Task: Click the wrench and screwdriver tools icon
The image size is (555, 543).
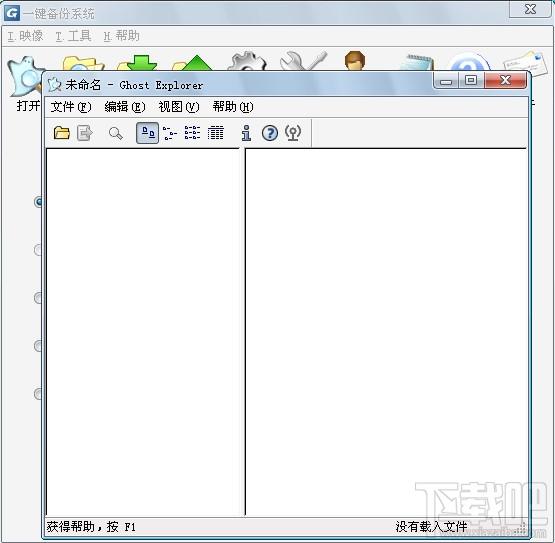Action: [x=303, y=61]
